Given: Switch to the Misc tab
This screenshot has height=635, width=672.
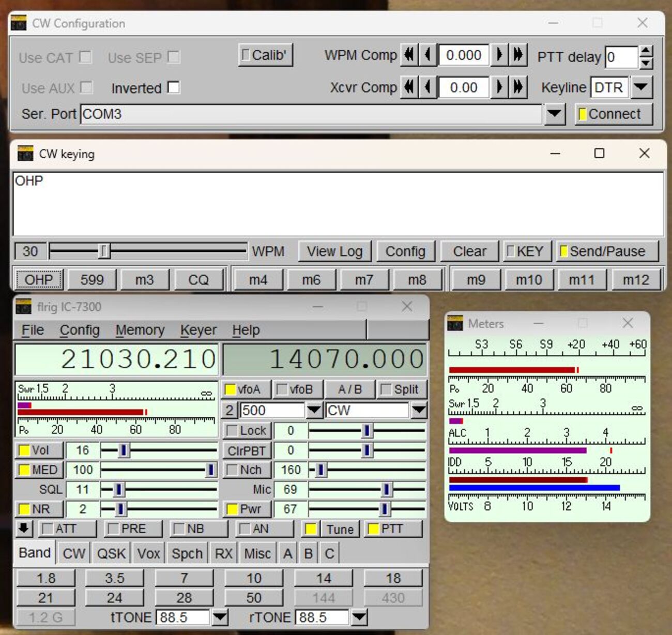Looking at the screenshot, I should 257,553.
